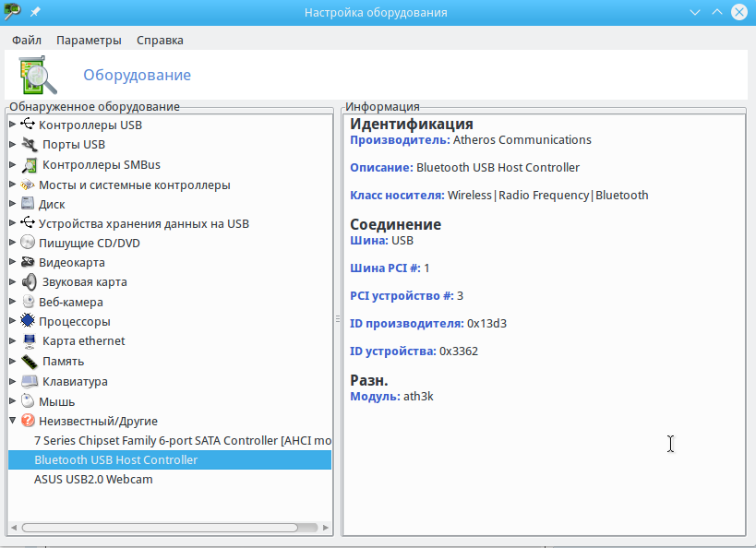Click the hard drive icon beside Диск
756x548 pixels.
click(28, 204)
